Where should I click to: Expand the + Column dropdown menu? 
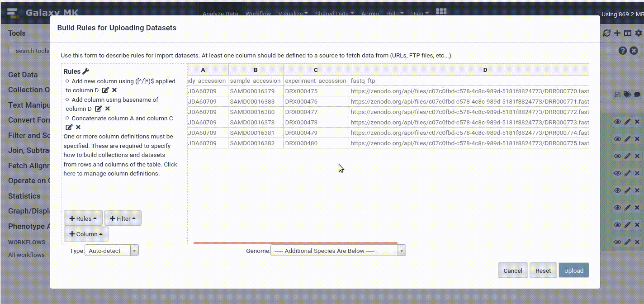pos(86,234)
